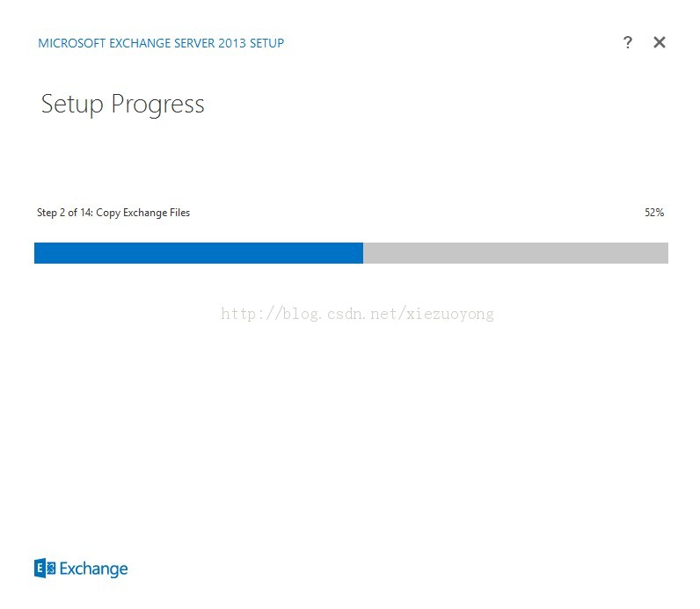Click the word "SETUP" in the title bar
Viewport: 700px width, 609px height.
click(266, 43)
